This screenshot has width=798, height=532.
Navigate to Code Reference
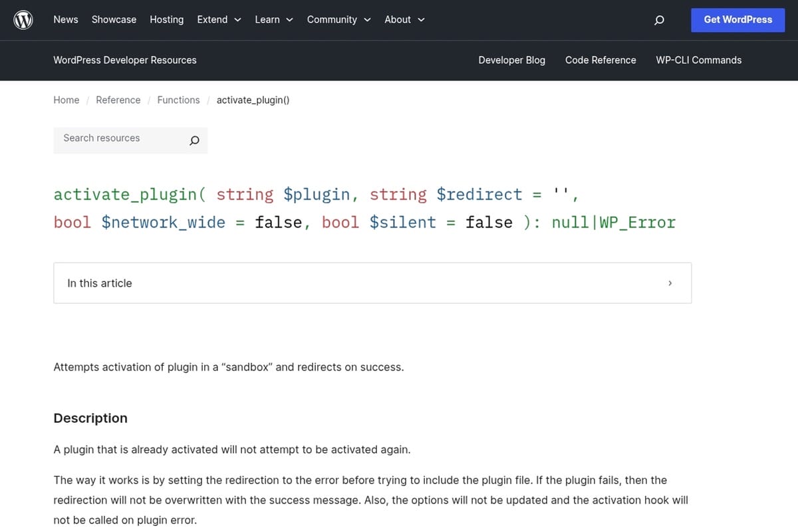coord(600,60)
